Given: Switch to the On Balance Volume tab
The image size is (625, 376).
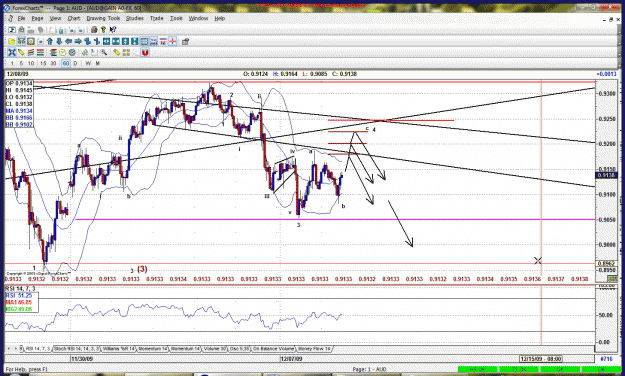Looking at the screenshot, I should [x=273, y=349].
